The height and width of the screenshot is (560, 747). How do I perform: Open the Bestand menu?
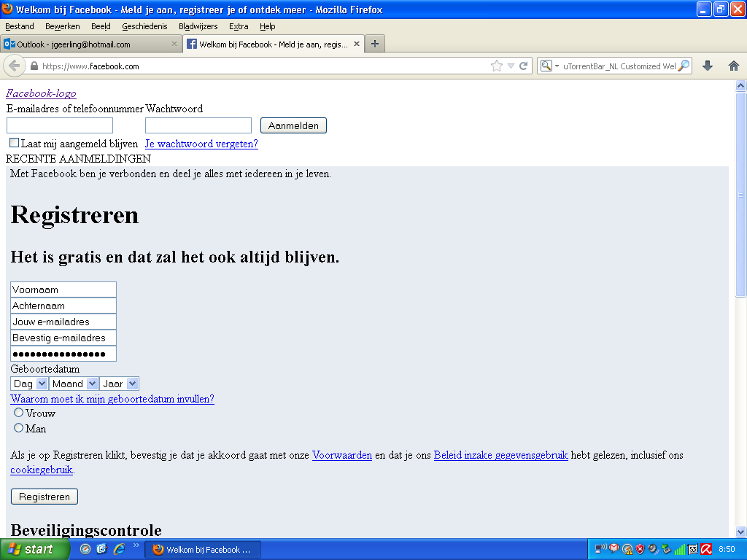coord(20,26)
